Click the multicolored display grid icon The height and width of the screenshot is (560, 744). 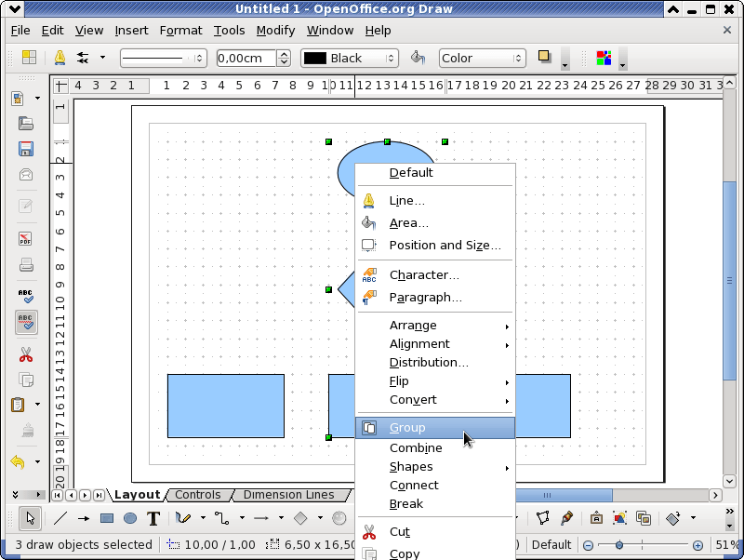[604, 58]
